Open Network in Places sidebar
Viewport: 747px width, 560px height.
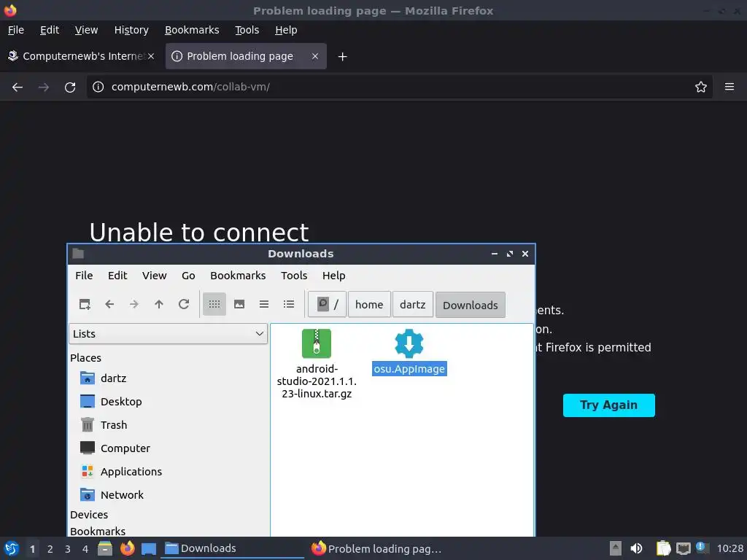tap(122, 495)
